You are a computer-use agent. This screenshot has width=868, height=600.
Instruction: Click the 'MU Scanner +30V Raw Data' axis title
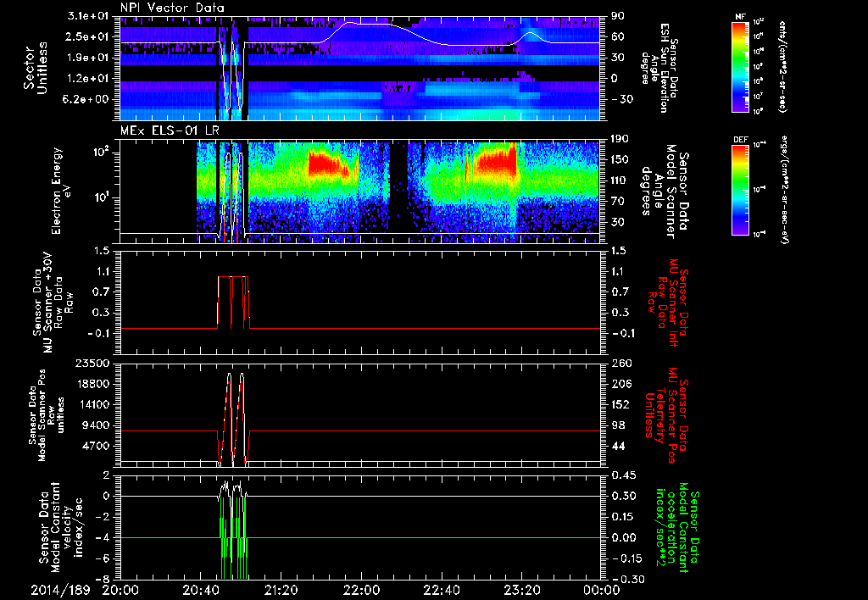pos(53,303)
